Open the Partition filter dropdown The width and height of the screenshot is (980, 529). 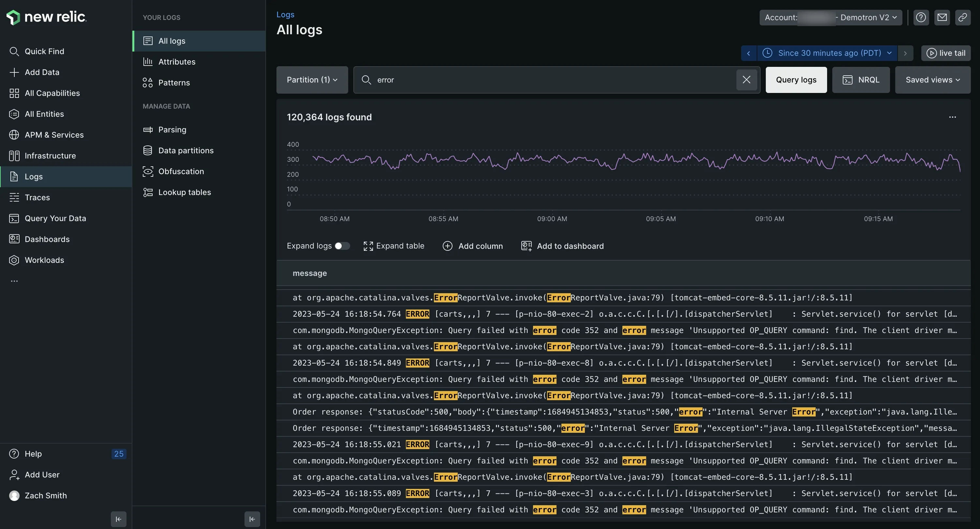pyautogui.click(x=312, y=80)
